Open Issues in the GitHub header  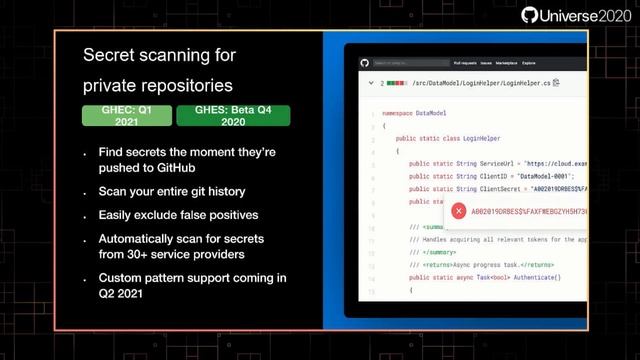(486, 63)
